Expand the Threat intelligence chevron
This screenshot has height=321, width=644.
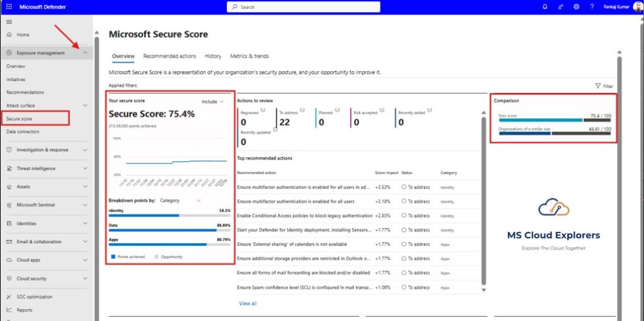pos(85,168)
